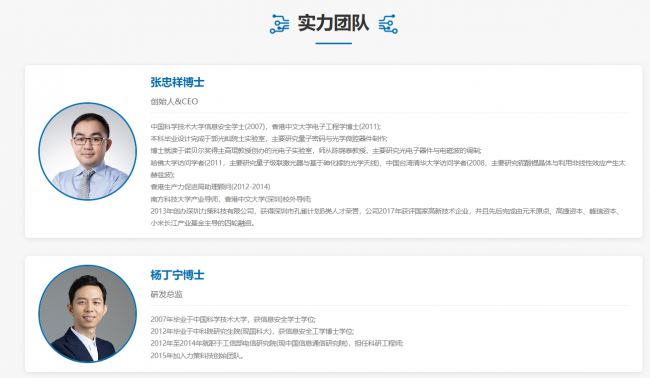Click the line starting 本科毕业设计完成于
The width and height of the screenshot is (650, 378).
(269, 138)
